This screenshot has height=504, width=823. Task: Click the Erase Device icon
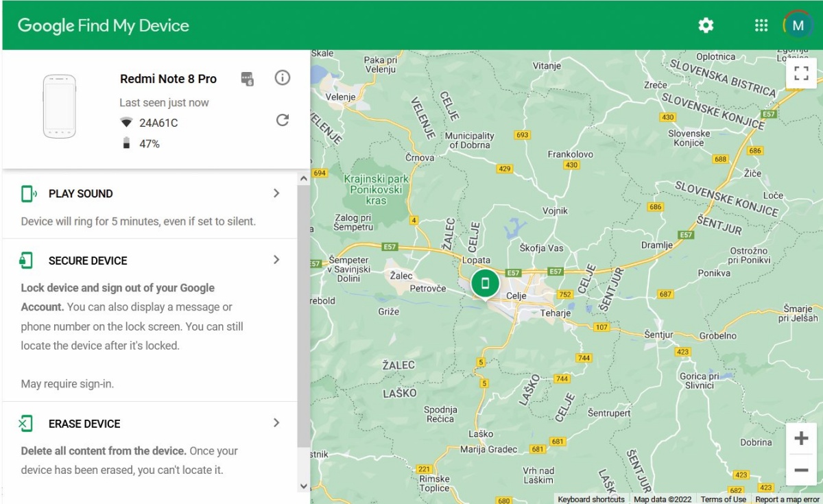coord(25,424)
